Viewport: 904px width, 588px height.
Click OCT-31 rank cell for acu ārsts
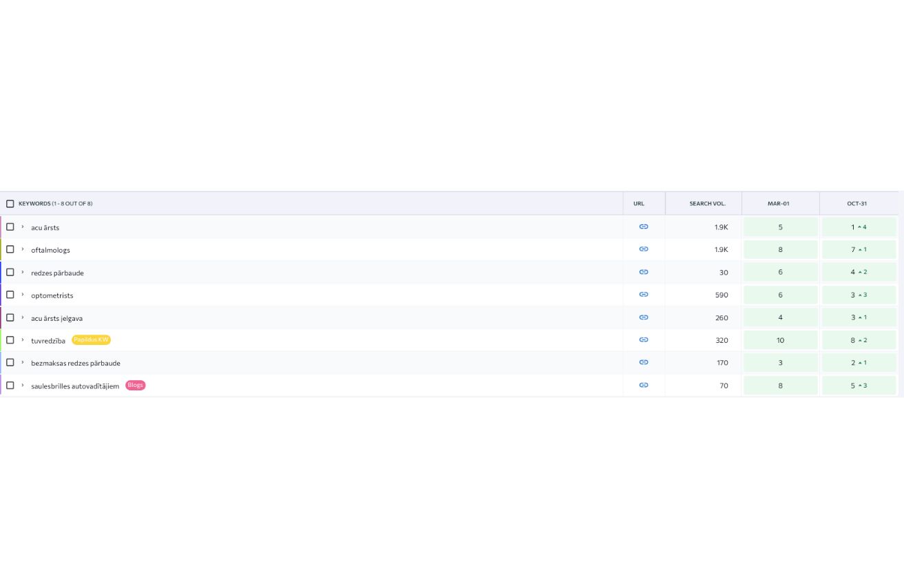click(859, 227)
